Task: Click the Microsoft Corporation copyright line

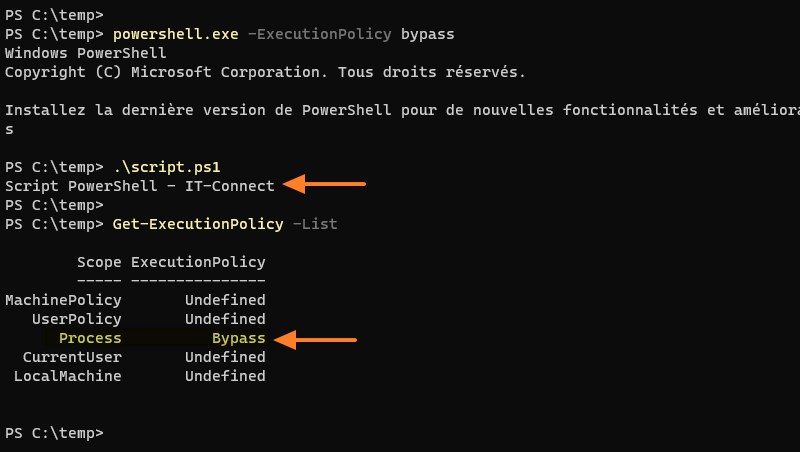Action: pos(265,72)
